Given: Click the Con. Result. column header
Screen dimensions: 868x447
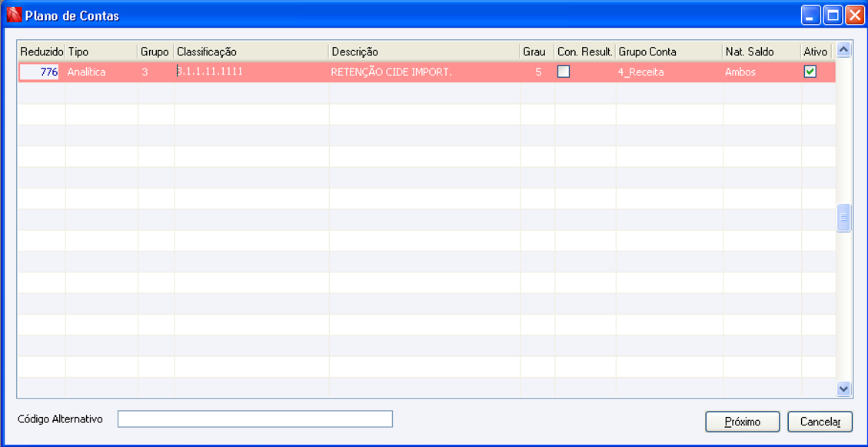Looking at the screenshot, I should coord(585,52).
